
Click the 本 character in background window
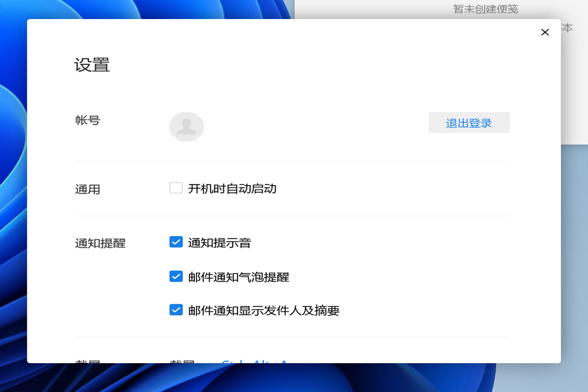[x=567, y=29]
